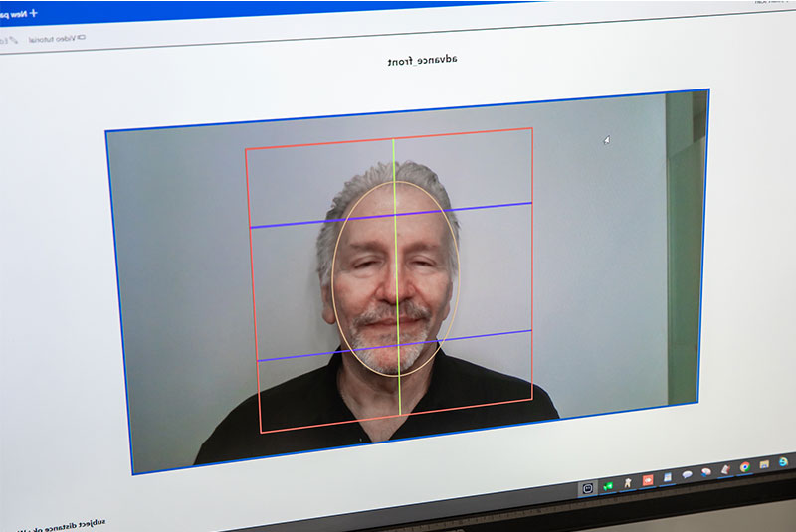The height and width of the screenshot is (532, 796).
Task: Open the red and white tilted taskbar icon
Action: click(x=725, y=469)
